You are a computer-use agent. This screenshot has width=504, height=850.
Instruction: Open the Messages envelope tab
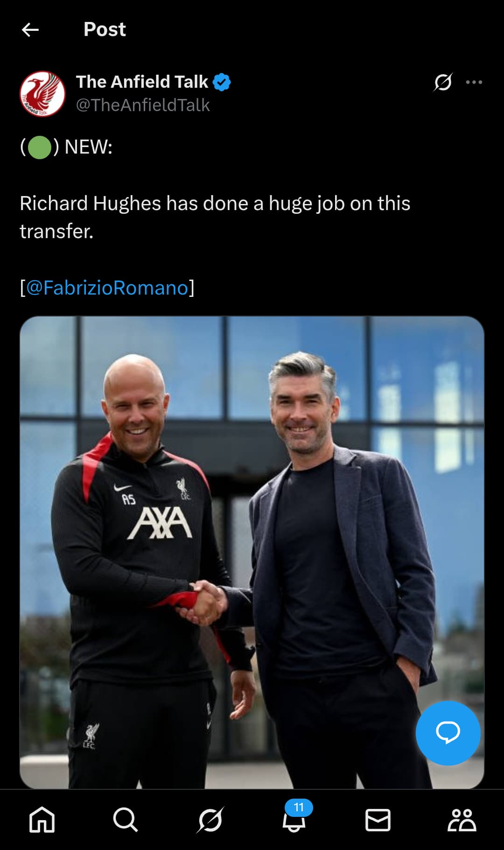point(378,820)
